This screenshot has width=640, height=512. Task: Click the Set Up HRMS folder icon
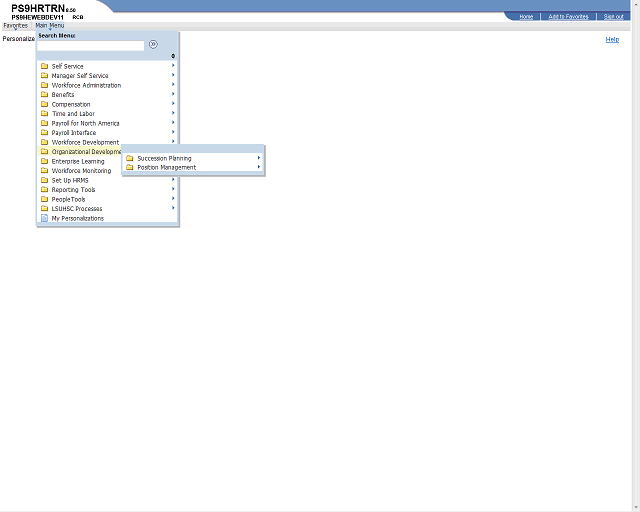click(x=44, y=180)
